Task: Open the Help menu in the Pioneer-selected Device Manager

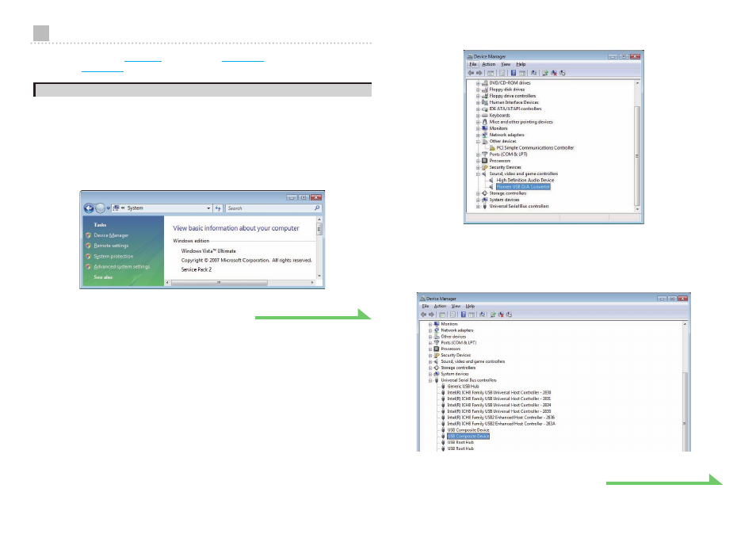Action: (x=521, y=64)
